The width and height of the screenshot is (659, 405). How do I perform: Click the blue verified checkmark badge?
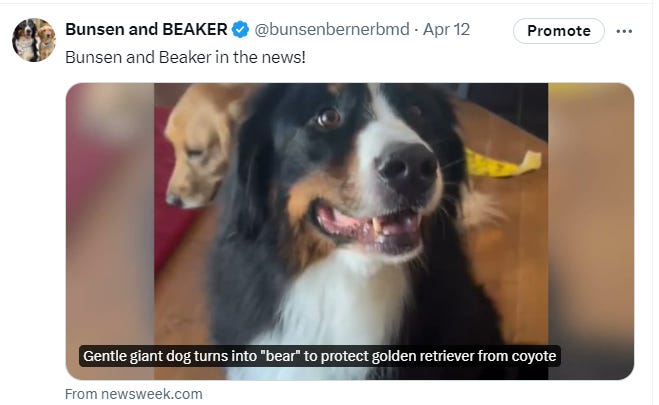click(240, 30)
